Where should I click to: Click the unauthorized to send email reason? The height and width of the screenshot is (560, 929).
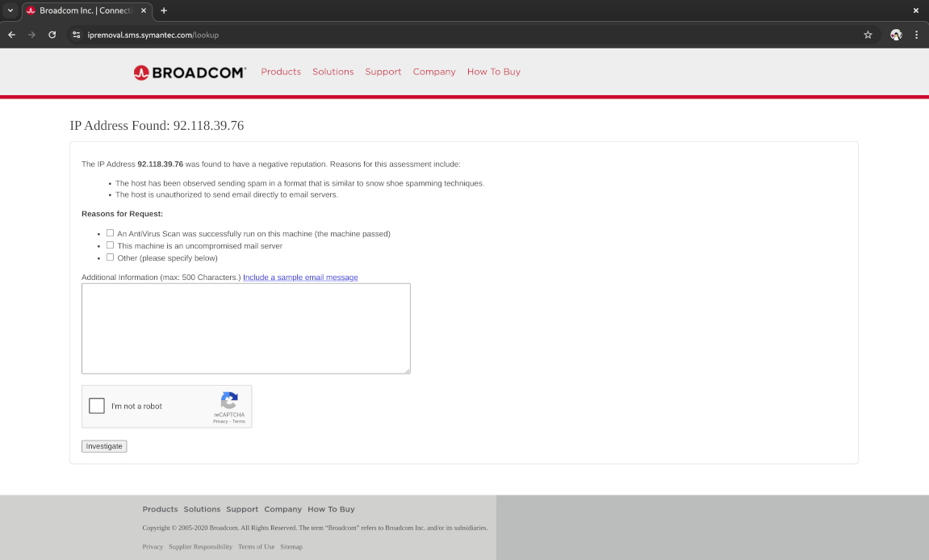(x=226, y=194)
